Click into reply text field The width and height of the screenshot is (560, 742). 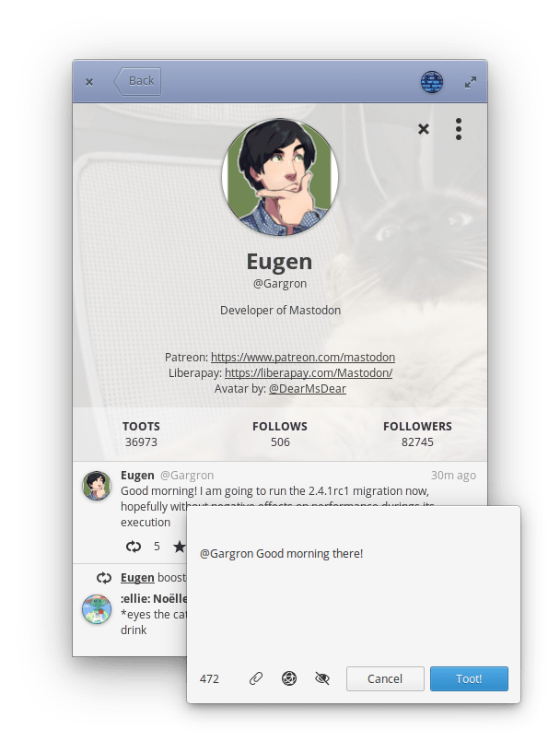[354, 587]
